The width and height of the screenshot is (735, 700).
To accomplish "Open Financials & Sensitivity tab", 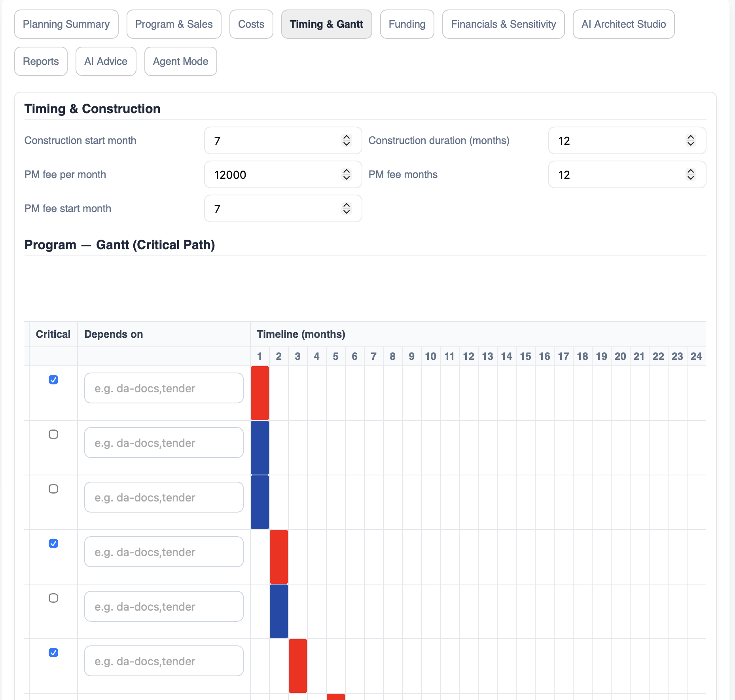I will point(503,24).
